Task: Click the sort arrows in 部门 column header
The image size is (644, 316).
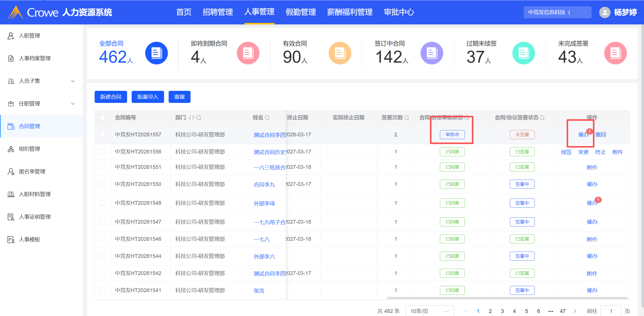Action: click(192, 117)
